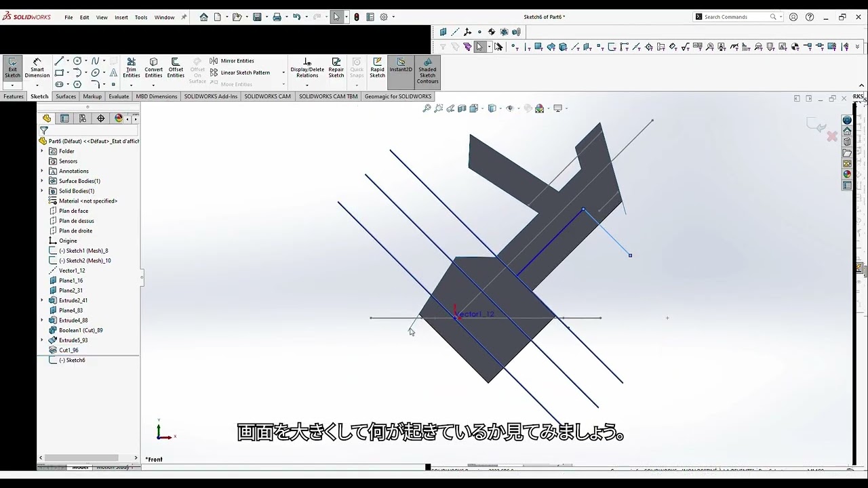Click the Help question mark icon
The height and width of the screenshot is (488, 868).
(810, 17)
